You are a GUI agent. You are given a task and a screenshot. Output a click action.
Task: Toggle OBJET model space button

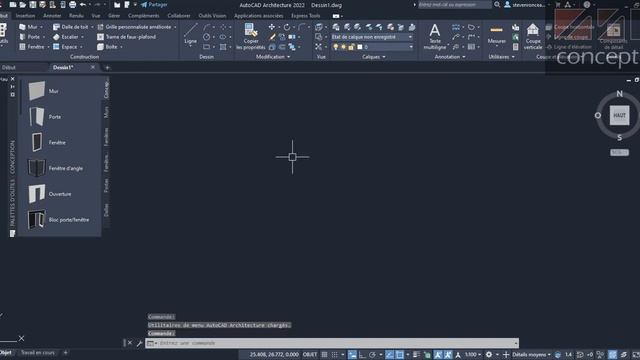pyautogui.click(x=310, y=355)
